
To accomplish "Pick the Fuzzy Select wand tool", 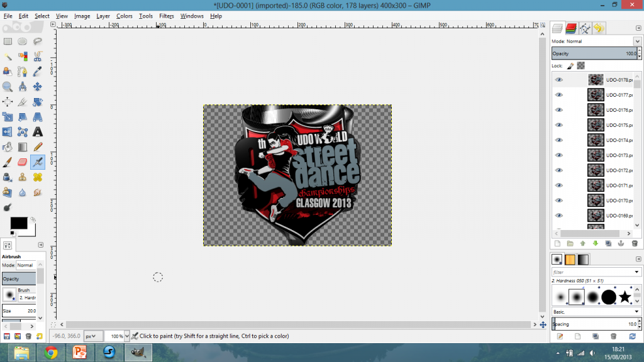I will point(8,56).
